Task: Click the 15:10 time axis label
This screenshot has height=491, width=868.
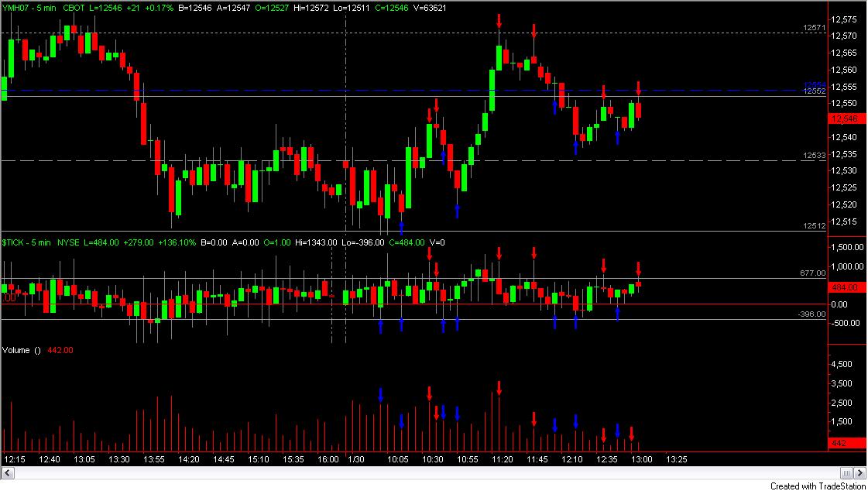Action: pos(259,459)
